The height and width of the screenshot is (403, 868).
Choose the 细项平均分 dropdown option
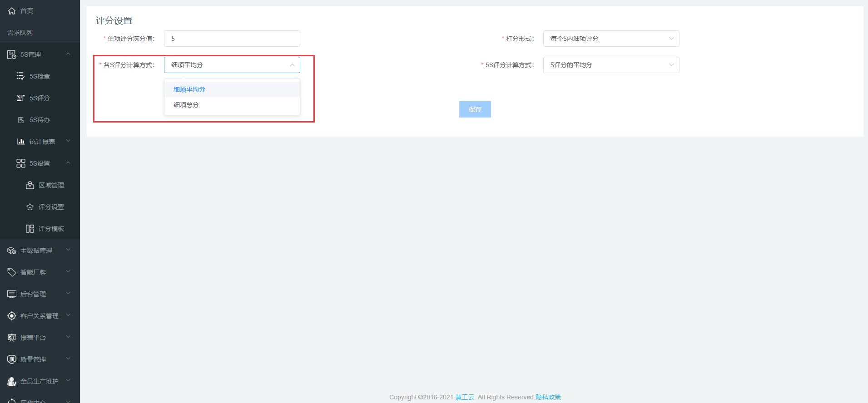pyautogui.click(x=189, y=89)
